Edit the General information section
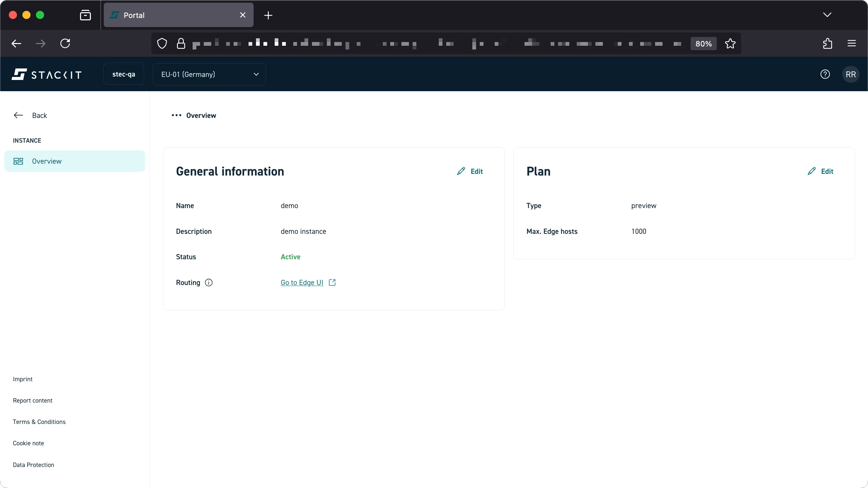The image size is (868, 488). click(x=470, y=171)
